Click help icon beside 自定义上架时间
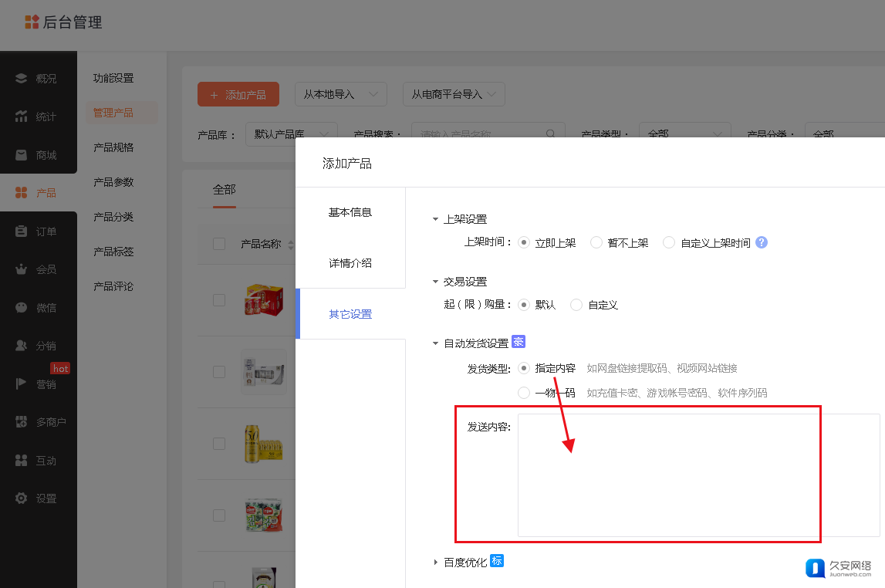Image resolution: width=885 pixels, height=588 pixels. click(x=762, y=242)
